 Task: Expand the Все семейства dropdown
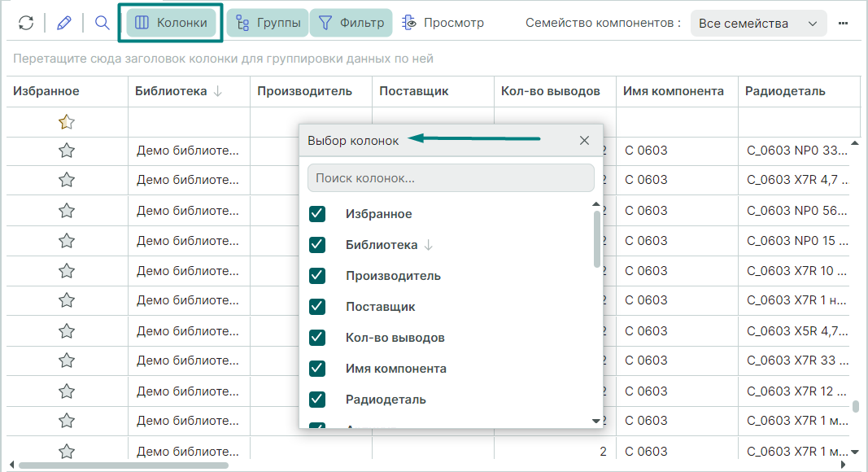(758, 24)
